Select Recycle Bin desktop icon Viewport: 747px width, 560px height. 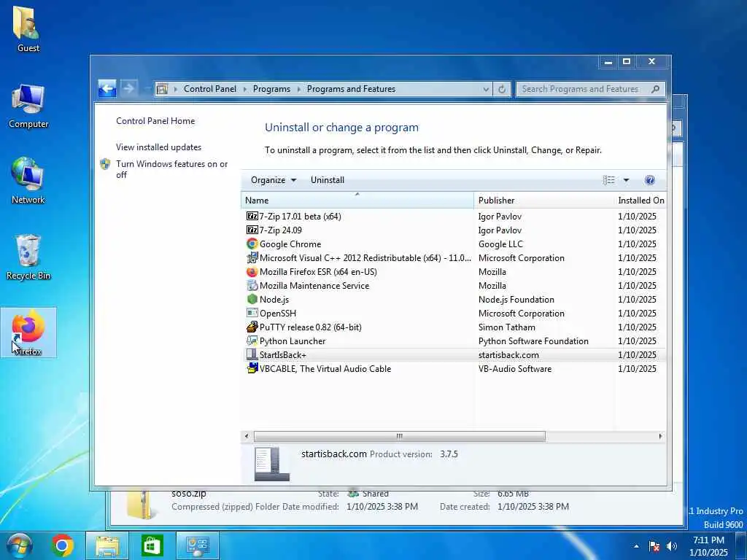point(28,257)
